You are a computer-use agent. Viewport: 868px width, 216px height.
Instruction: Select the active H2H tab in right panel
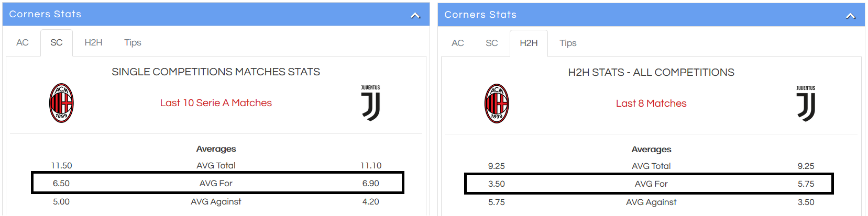529,43
